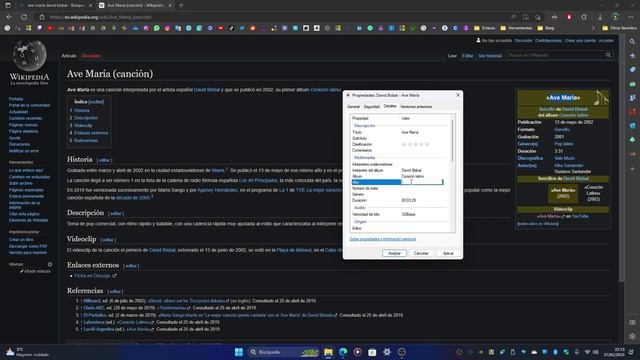Click Cancelar in properties dialog
Screen dimensions: 640x360
click(x=421, y=253)
